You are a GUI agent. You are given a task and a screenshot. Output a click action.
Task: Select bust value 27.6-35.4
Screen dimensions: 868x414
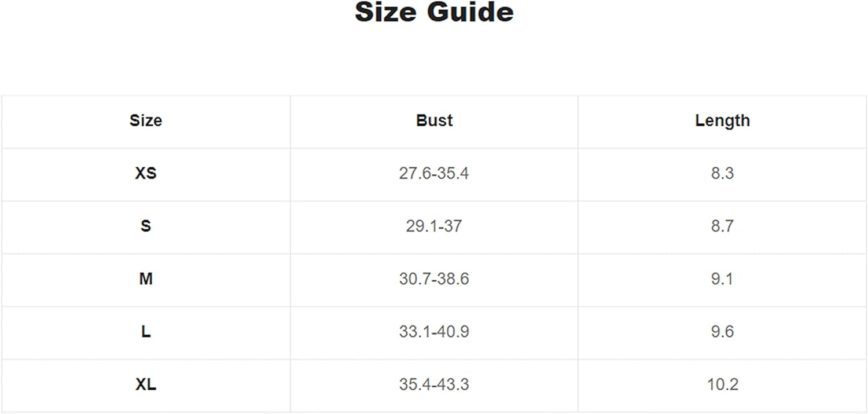(434, 173)
